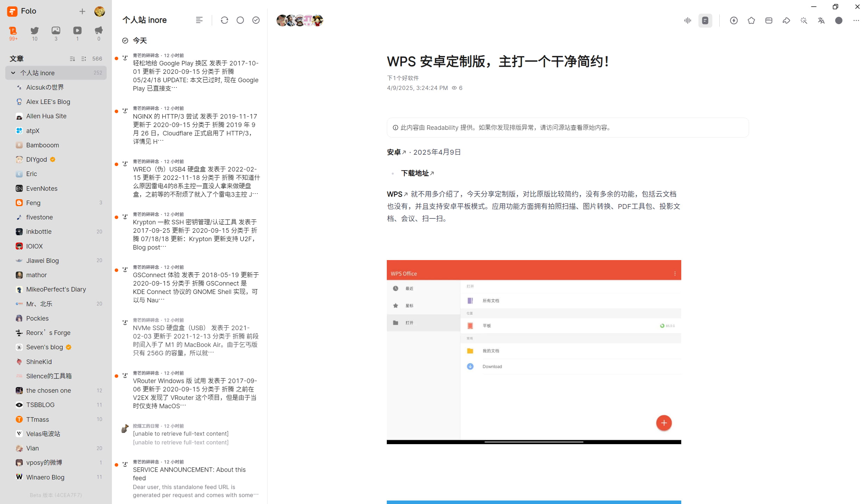The image size is (868, 504).
Task: Toggle read status with the filled circle
Action: click(839, 21)
